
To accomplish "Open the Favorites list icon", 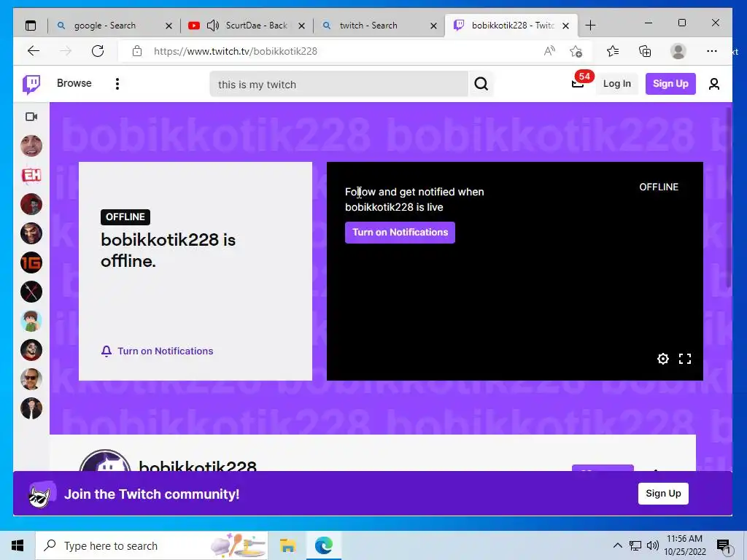I will point(613,51).
